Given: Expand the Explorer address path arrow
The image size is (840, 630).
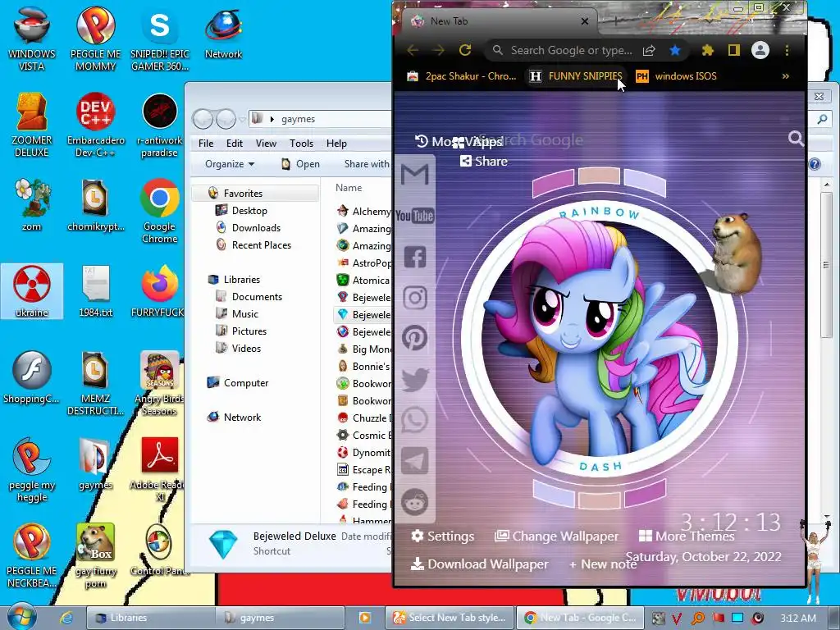Looking at the screenshot, I should pyautogui.click(x=272, y=119).
